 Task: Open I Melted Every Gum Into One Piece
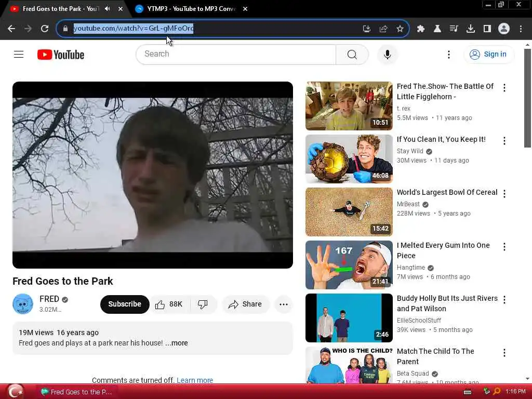tap(443, 250)
